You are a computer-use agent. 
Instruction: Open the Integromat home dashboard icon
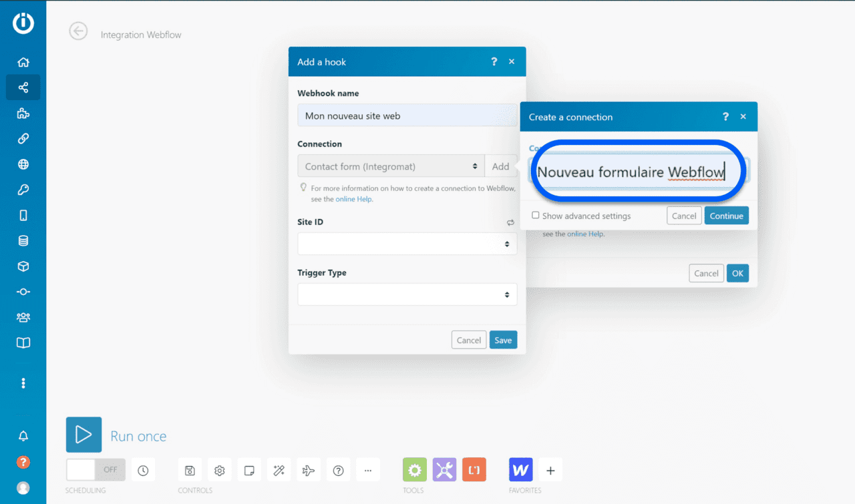click(x=23, y=62)
